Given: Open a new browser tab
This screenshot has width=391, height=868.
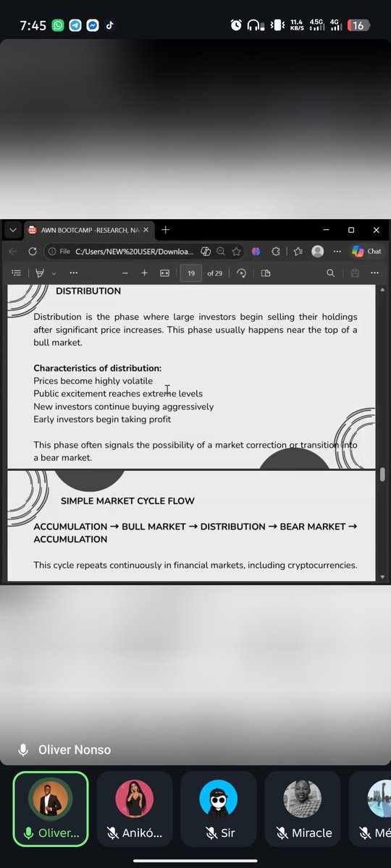Looking at the screenshot, I should point(165,230).
